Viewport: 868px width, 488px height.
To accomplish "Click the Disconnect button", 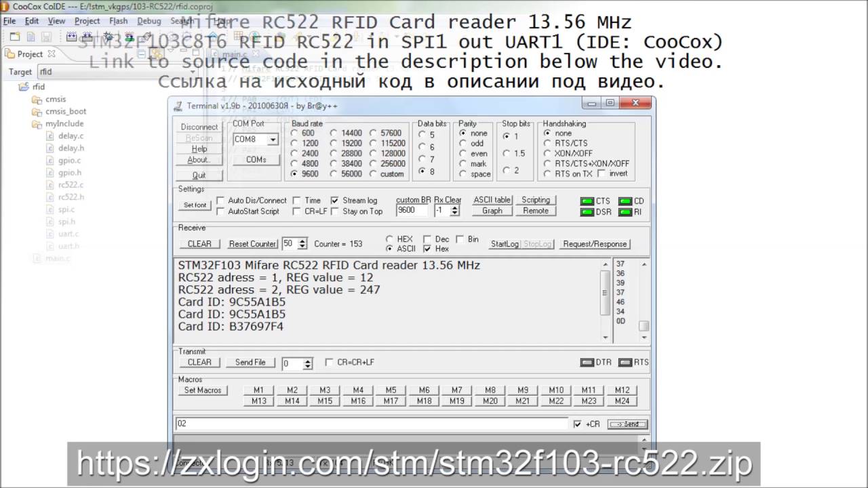I will [x=199, y=127].
